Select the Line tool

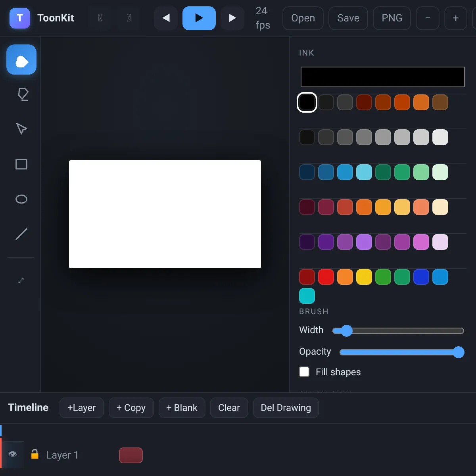tap(21, 234)
